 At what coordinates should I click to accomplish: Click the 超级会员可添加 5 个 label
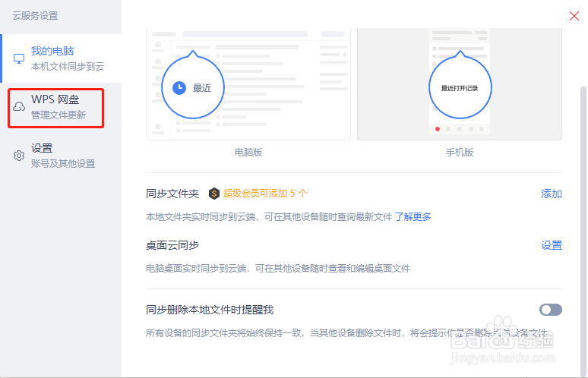tap(265, 194)
